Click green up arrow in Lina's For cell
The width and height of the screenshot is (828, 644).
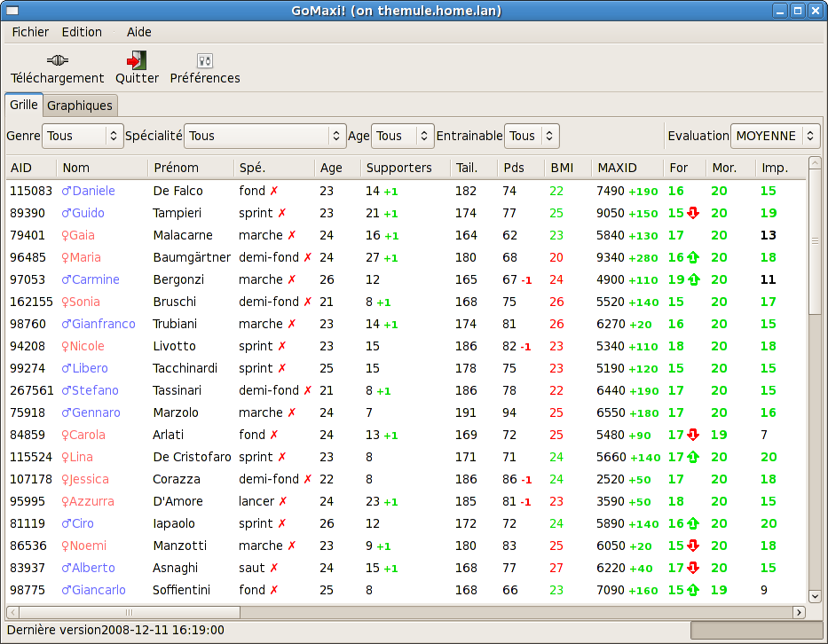693,457
